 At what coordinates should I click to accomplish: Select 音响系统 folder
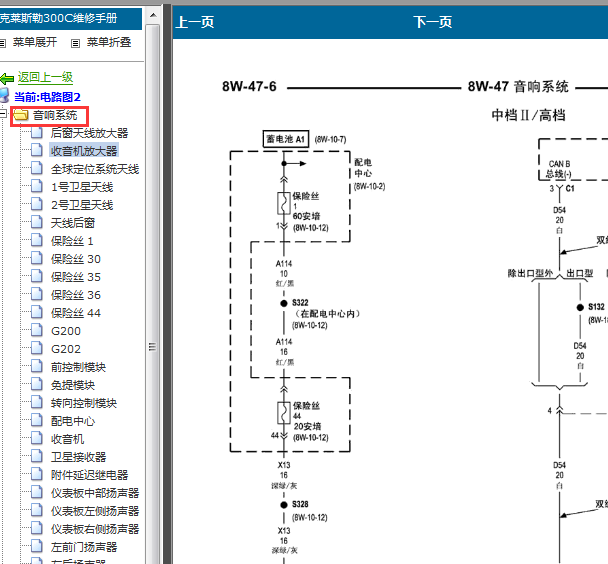coord(55,115)
